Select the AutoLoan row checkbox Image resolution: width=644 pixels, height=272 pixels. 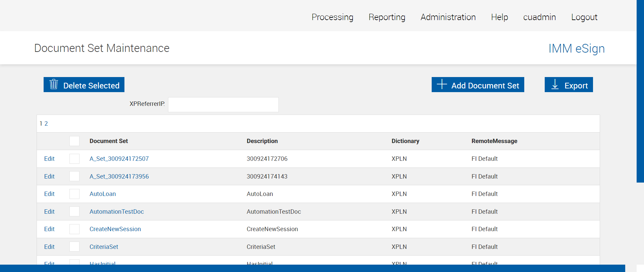(74, 194)
